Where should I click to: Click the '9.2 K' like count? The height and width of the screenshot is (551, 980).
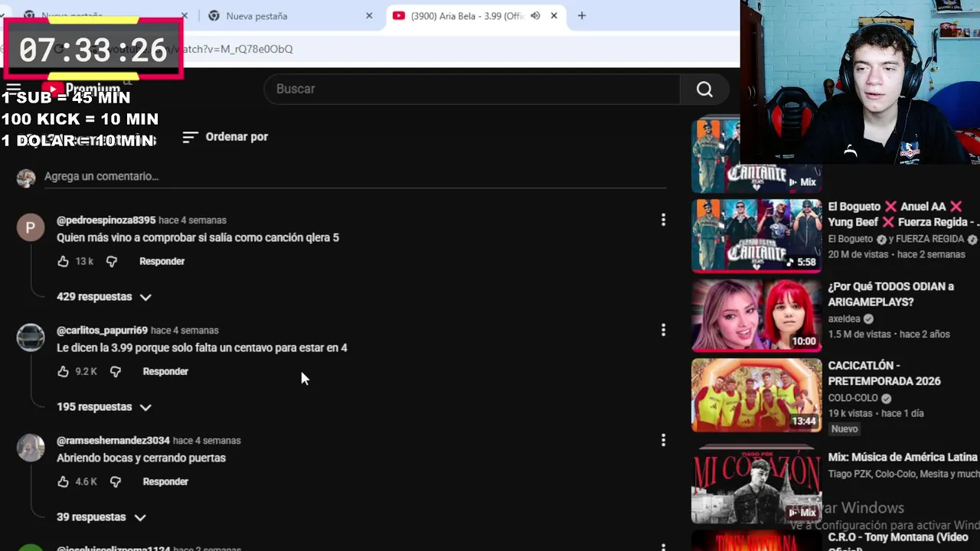pyautogui.click(x=86, y=372)
